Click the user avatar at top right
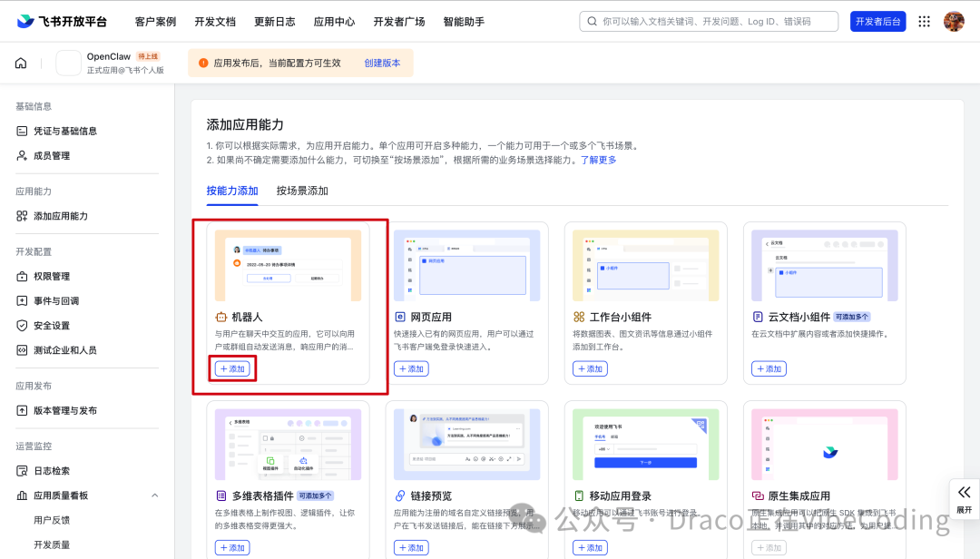The width and height of the screenshot is (980, 559). pyautogui.click(x=955, y=20)
